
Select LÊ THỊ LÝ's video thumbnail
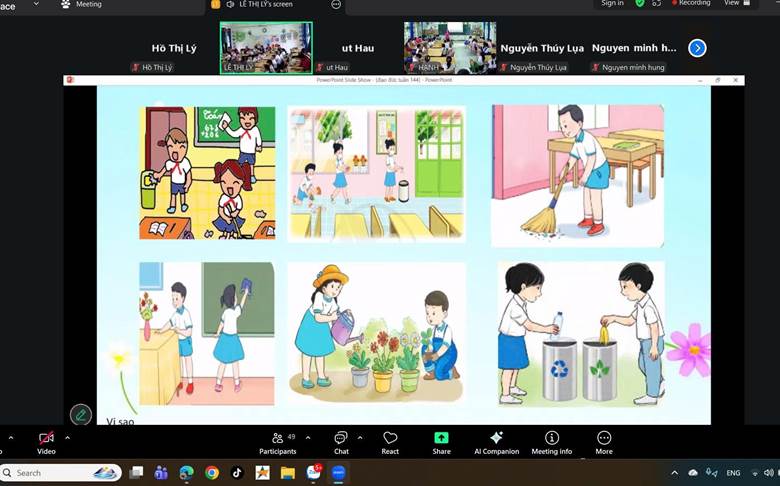(x=266, y=47)
